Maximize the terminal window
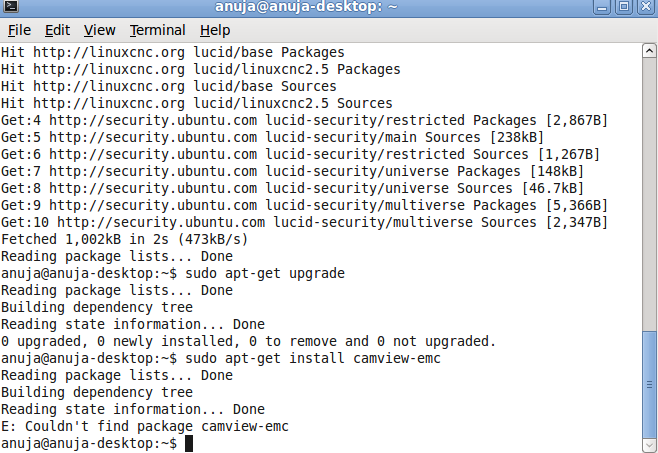This screenshot has width=658, height=453. click(x=624, y=7)
